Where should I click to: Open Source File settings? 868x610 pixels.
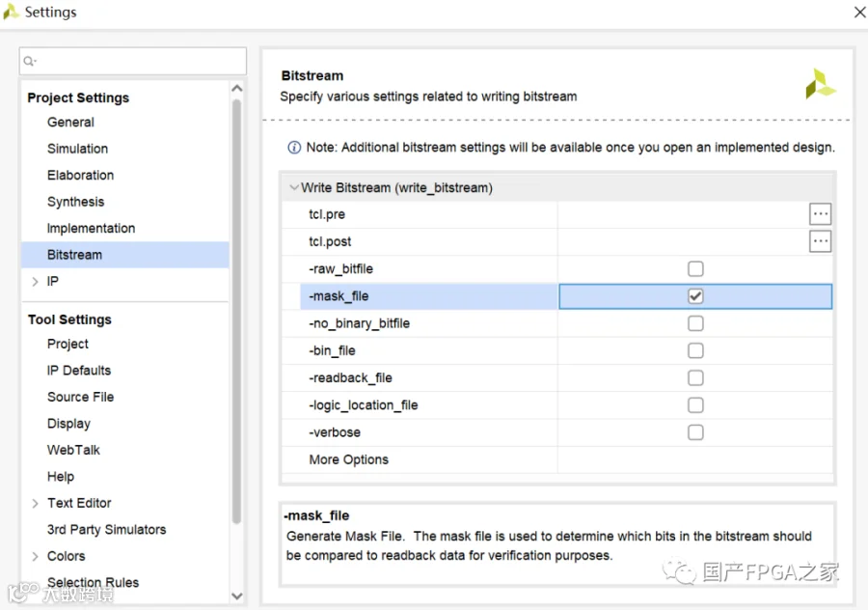(80, 397)
